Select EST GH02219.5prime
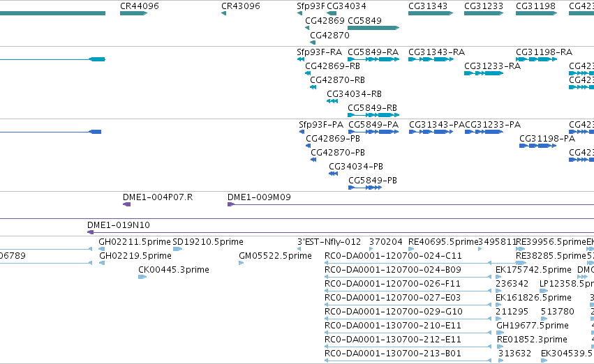 coord(135,256)
